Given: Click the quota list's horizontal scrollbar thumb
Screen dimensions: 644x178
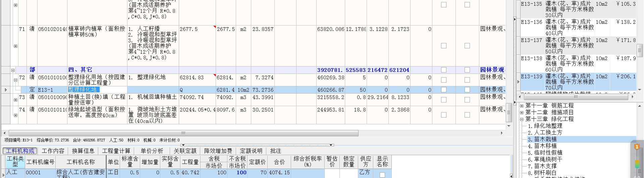Looking at the screenshot, I should tap(576, 97).
